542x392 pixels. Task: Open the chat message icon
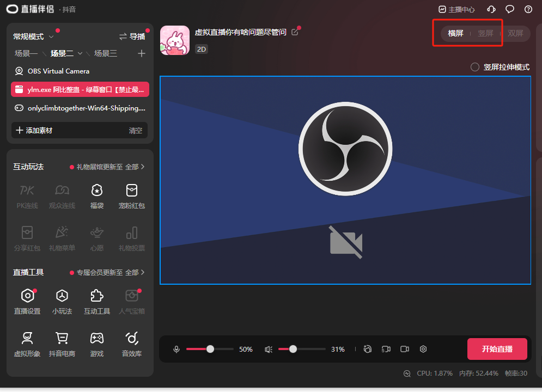(x=510, y=9)
